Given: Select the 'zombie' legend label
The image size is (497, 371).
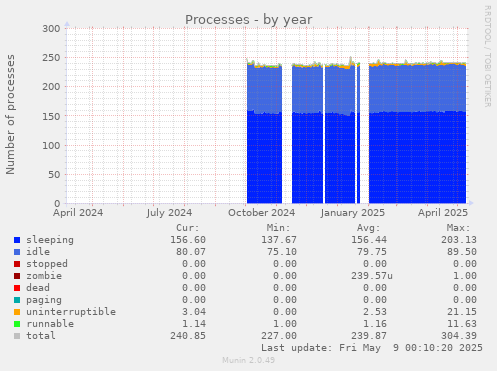Looking at the screenshot, I should click(44, 276).
